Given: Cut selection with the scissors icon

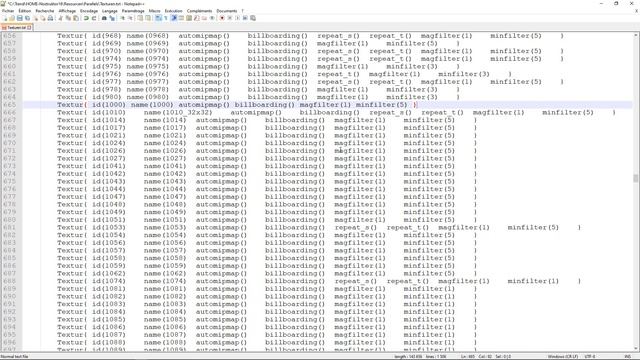Looking at the screenshot, I should coord(60,18).
